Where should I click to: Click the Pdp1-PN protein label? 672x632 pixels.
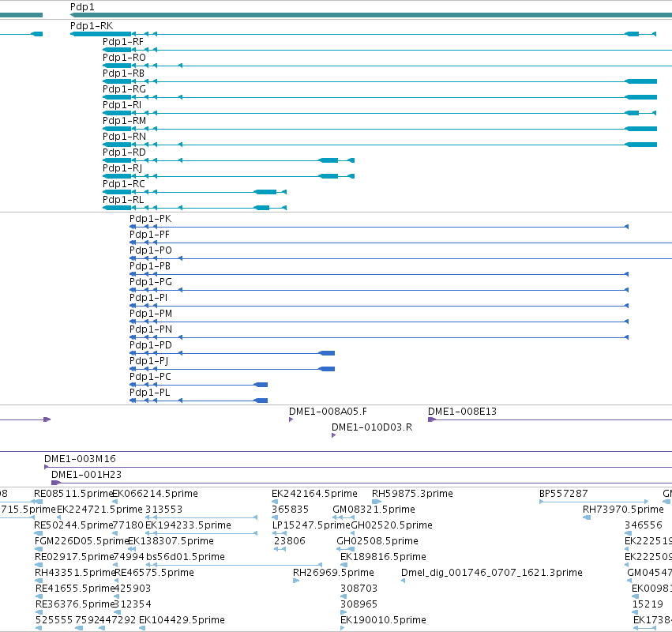(x=151, y=329)
